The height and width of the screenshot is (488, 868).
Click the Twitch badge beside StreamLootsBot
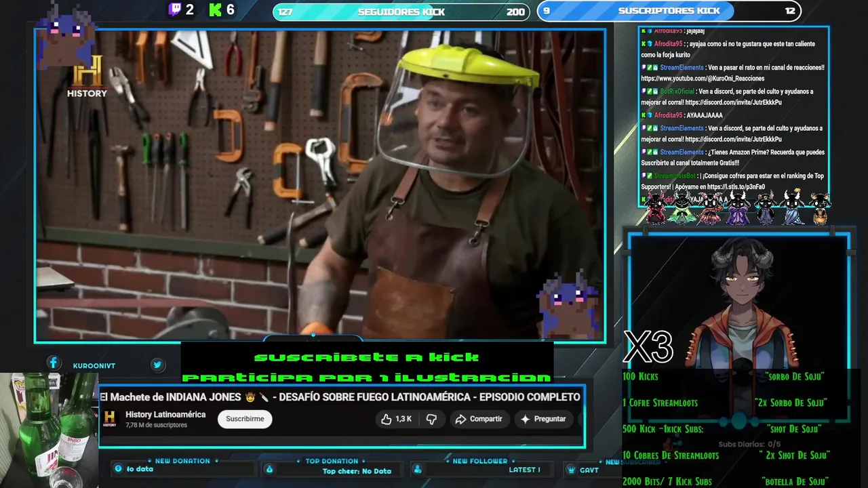pyautogui.click(x=644, y=176)
